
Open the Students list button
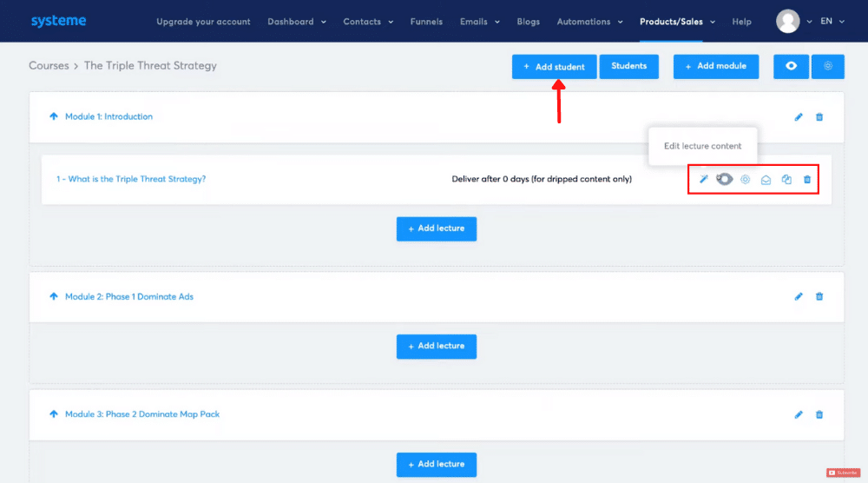[x=628, y=67]
